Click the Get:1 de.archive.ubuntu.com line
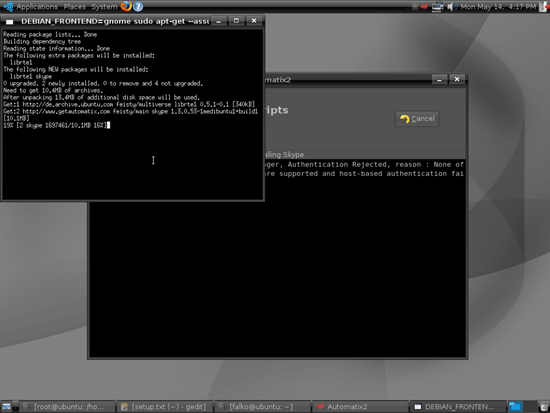The height and width of the screenshot is (413, 550). (129, 105)
